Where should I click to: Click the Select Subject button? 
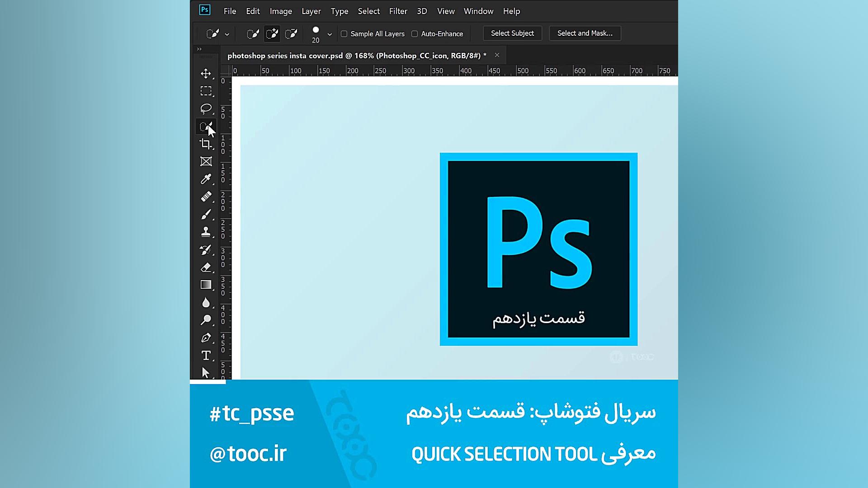point(512,33)
